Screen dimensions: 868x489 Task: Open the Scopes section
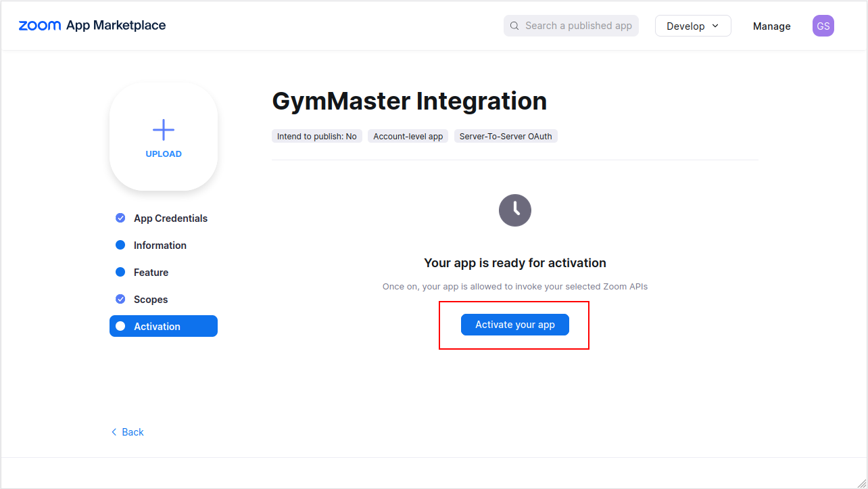tap(151, 300)
